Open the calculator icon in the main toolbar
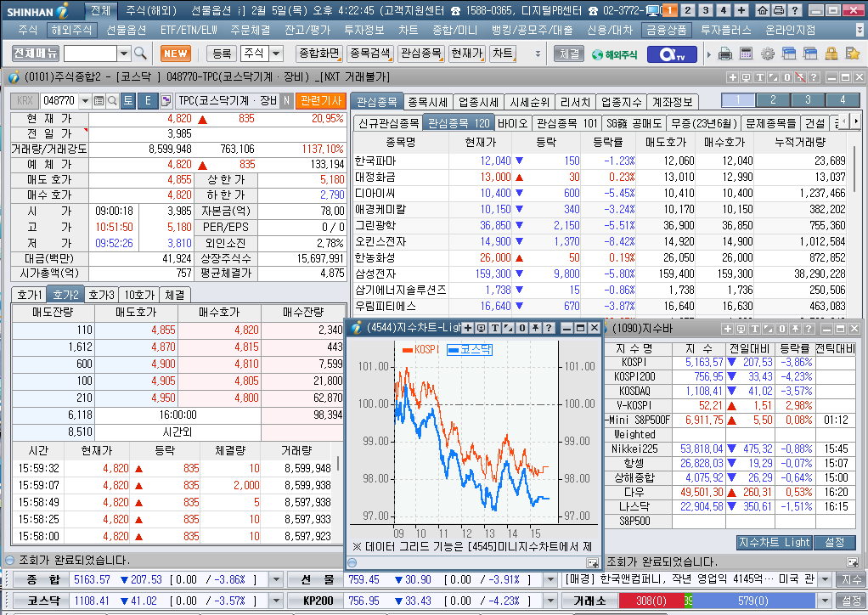868x615 pixels. [x=747, y=54]
